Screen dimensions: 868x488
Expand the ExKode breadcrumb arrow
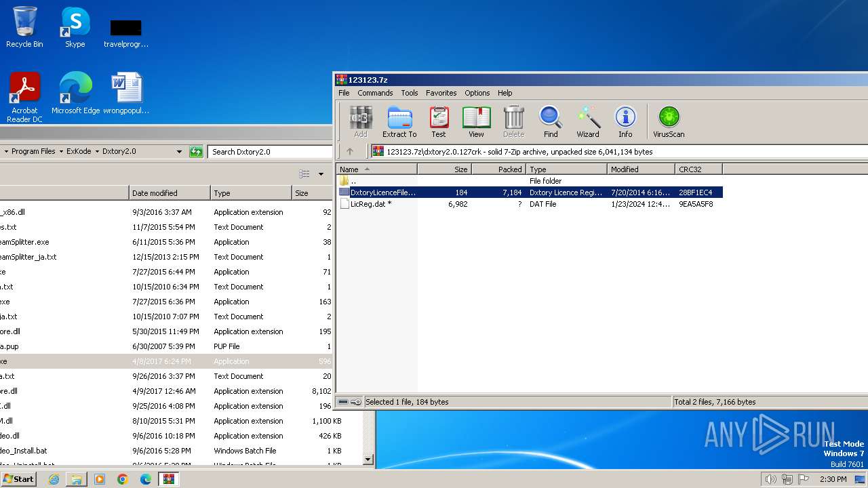point(97,152)
